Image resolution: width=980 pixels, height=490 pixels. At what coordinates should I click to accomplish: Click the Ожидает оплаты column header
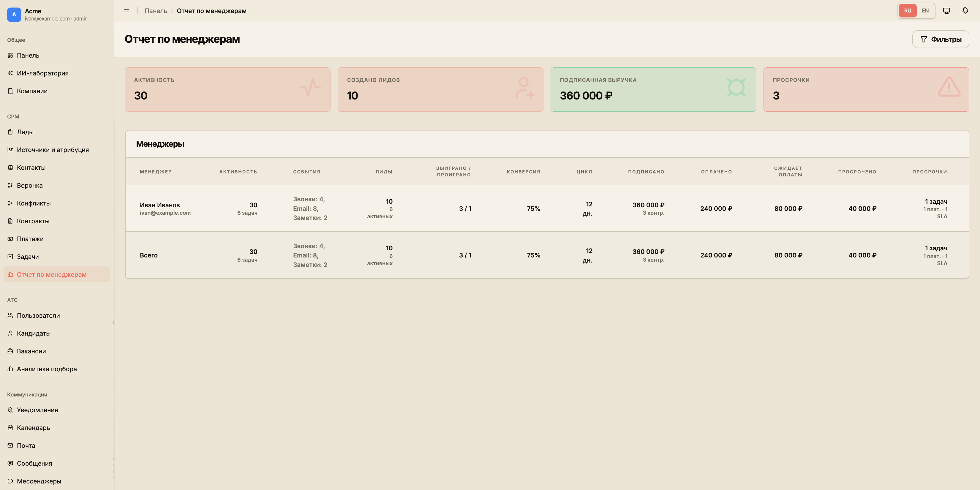click(788, 172)
